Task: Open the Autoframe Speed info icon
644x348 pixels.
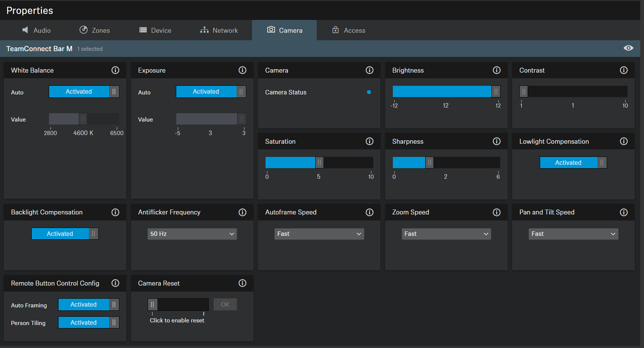Action: tap(369, 212)
